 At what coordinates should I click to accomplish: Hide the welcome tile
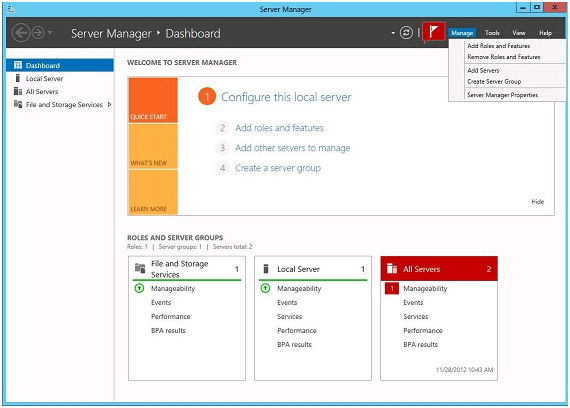click(x=537, y=202)
